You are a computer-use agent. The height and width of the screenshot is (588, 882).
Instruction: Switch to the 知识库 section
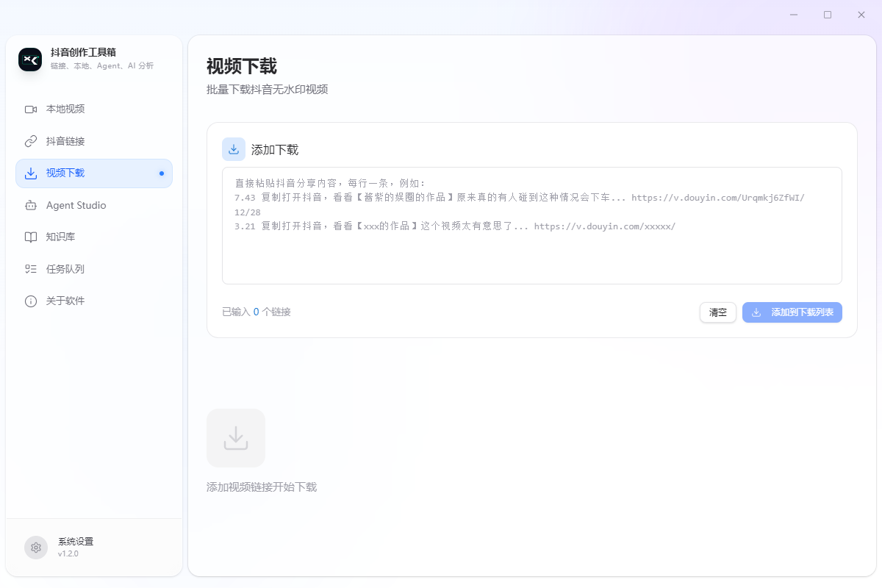(x=94, y=237)
